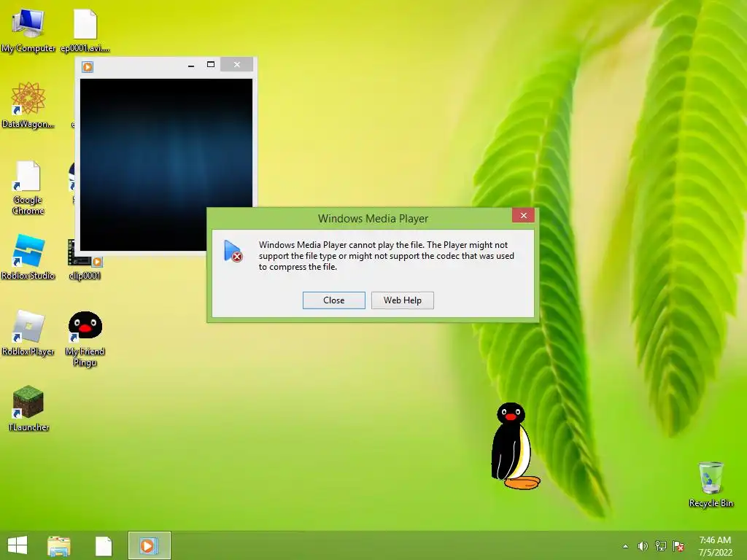Click the Close button in the error dialog
The image size is (747, 560).
(334, 300)
